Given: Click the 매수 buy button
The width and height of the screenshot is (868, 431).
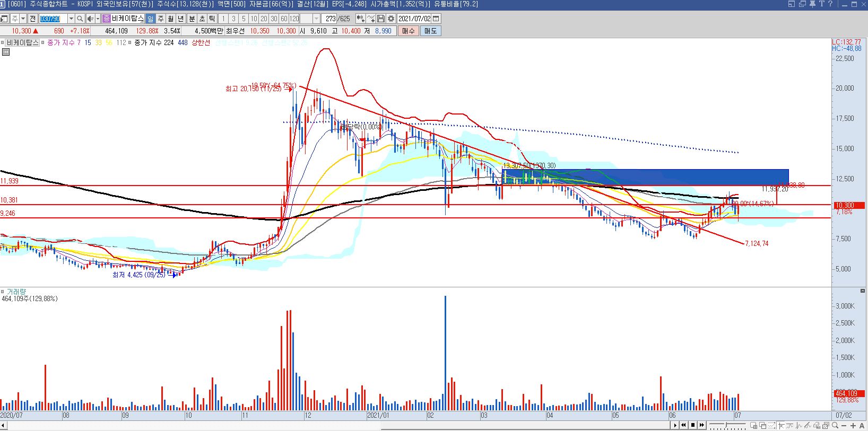Looking at the screenshot, I should click(x=408, y=31).
